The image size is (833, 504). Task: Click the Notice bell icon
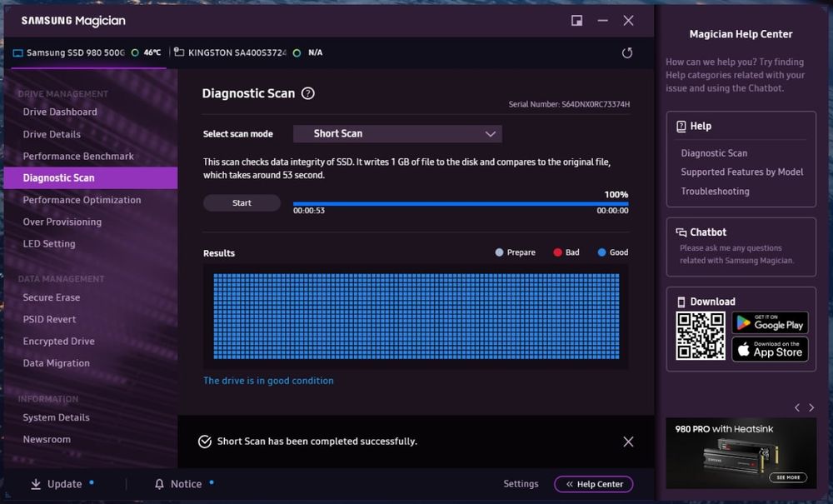point(159,484)
